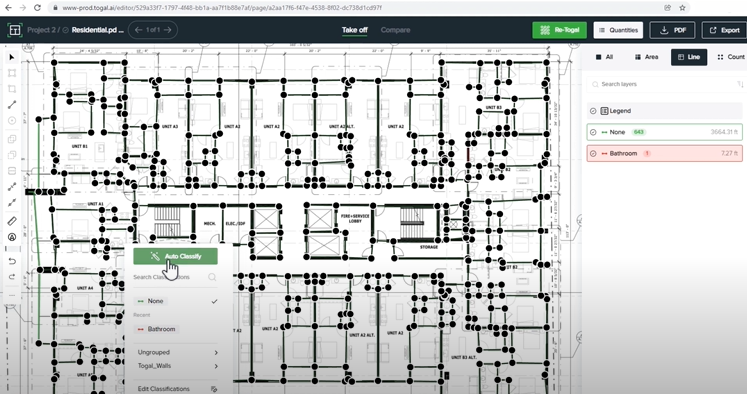Select the None layer row in the panel
Image resolution: width=747 pixels, height=394 pixels.
point(665,132)
